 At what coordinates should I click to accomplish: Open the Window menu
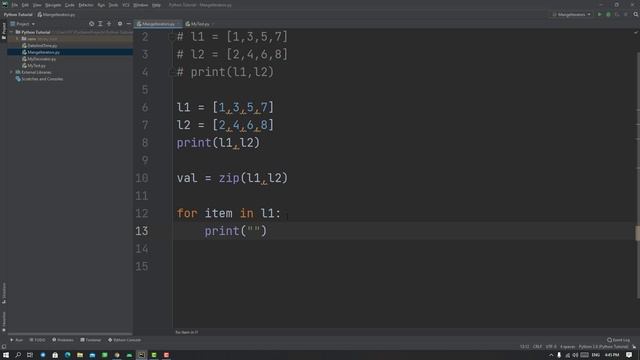(x=141, y=5)
